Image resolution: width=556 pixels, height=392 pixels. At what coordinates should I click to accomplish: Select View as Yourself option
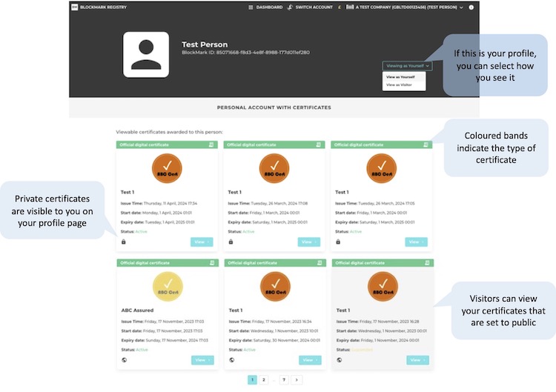coord(400,76)
